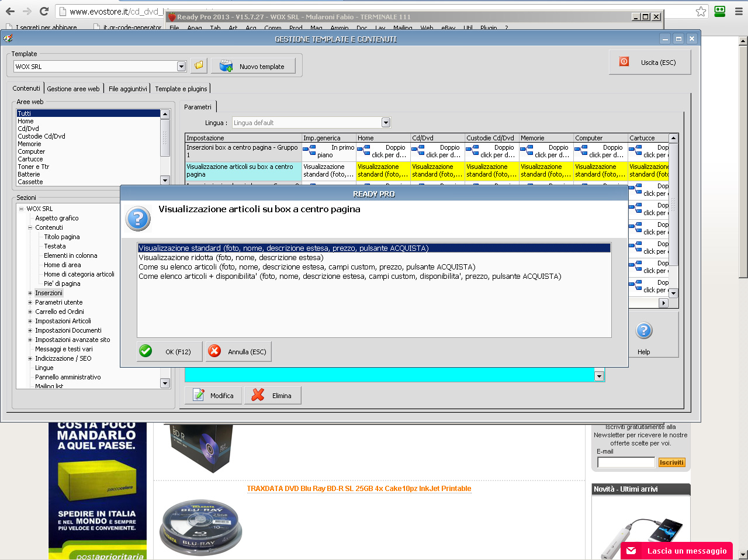Select 'Visualizzazione standard' highlighted option

(x=374, y=248)
